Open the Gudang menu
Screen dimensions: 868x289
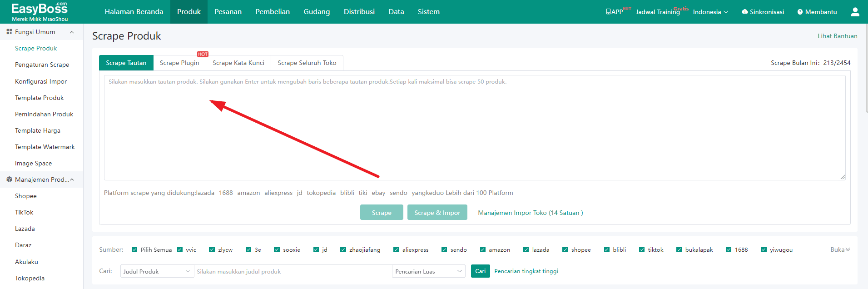317,12
